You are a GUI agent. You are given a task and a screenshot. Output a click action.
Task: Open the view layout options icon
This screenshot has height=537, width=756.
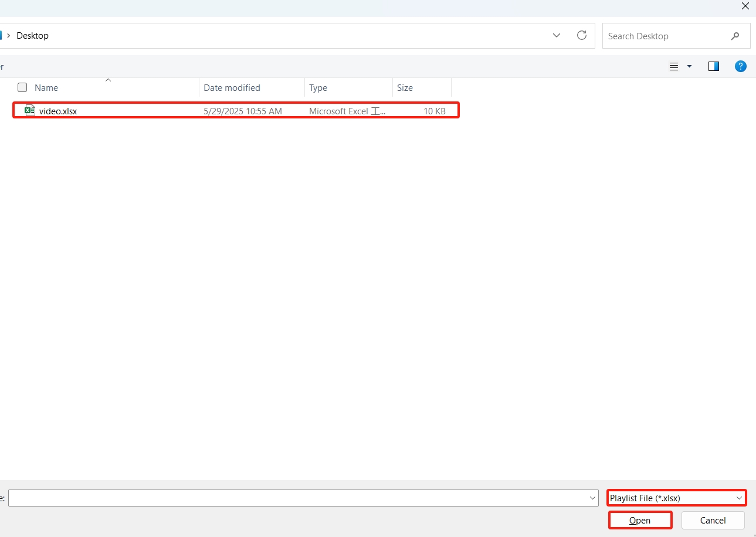tap(674, 67)
